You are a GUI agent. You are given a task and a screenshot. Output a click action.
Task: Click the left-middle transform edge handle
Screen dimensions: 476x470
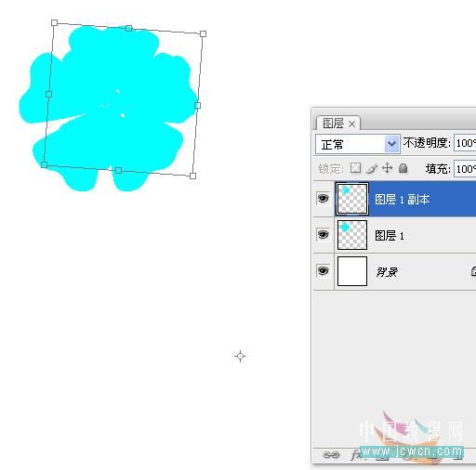click(48, 94)
